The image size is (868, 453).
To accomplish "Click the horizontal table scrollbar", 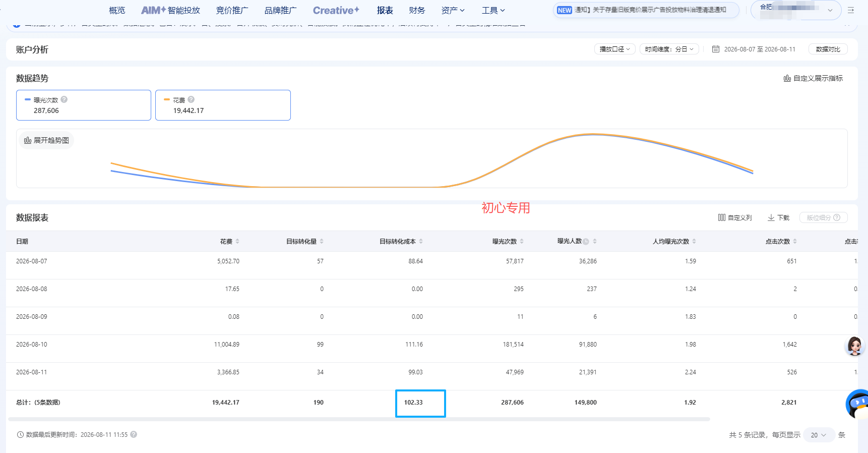I will point(359,419).
